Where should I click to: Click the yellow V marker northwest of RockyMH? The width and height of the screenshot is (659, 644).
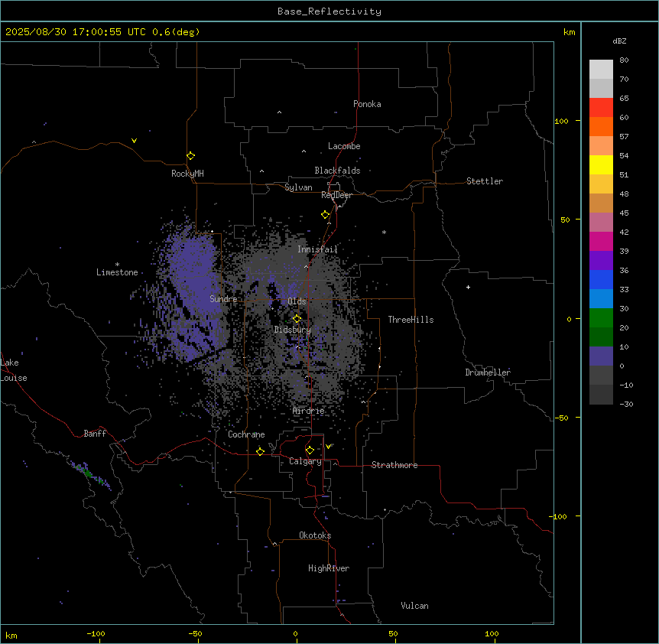(134, 141)
